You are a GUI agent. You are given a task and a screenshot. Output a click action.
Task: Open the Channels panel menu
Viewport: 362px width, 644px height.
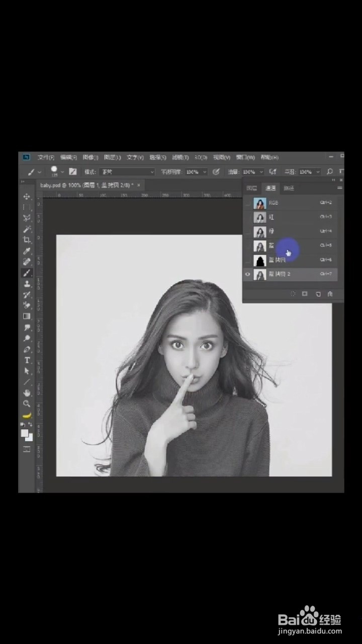tap(340, 188)
